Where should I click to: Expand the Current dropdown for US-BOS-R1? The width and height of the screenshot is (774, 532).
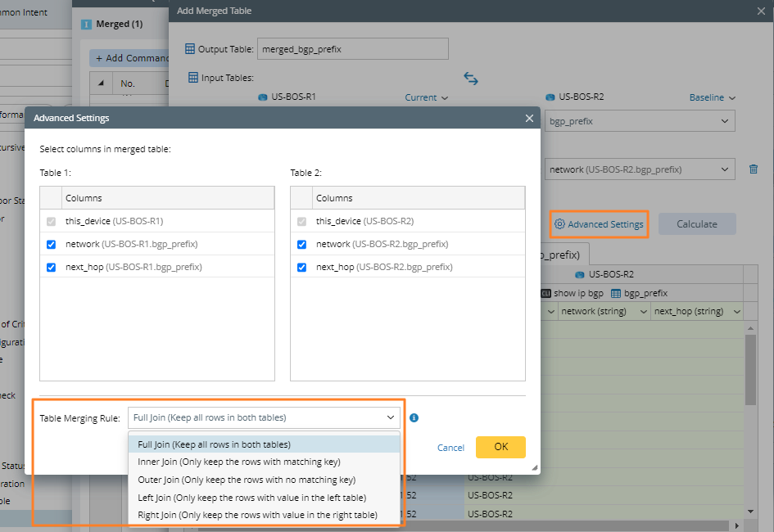427,97
